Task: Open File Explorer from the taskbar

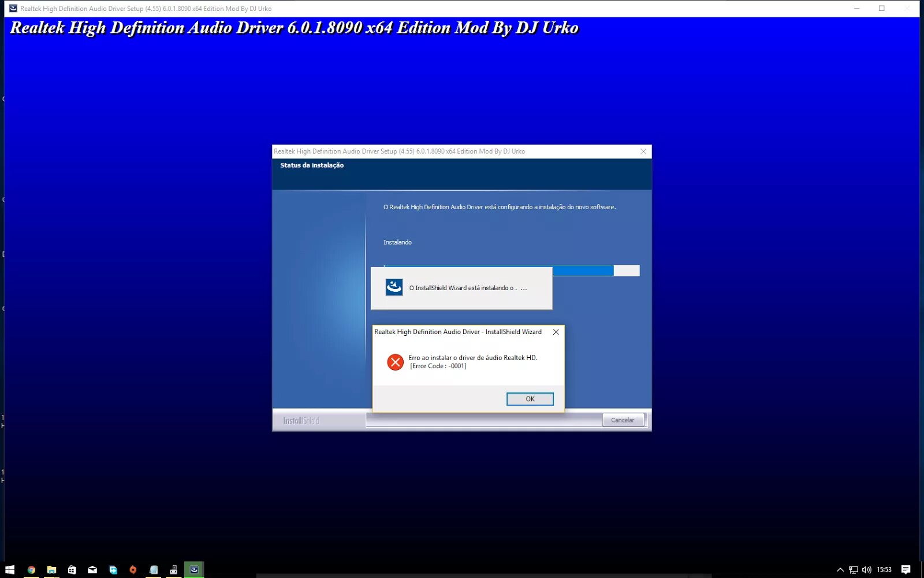Action: tap(51, 569)
